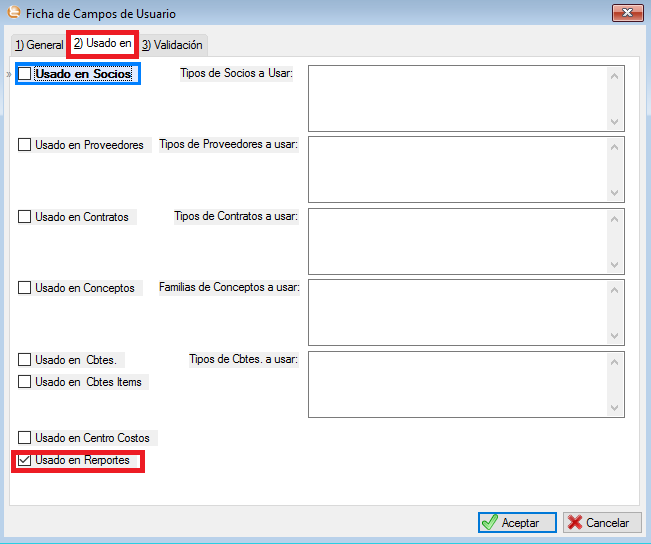The height and width of the screenshot is (544, 651).
Task: Open the Validación tab
Action: coord(172,45)
